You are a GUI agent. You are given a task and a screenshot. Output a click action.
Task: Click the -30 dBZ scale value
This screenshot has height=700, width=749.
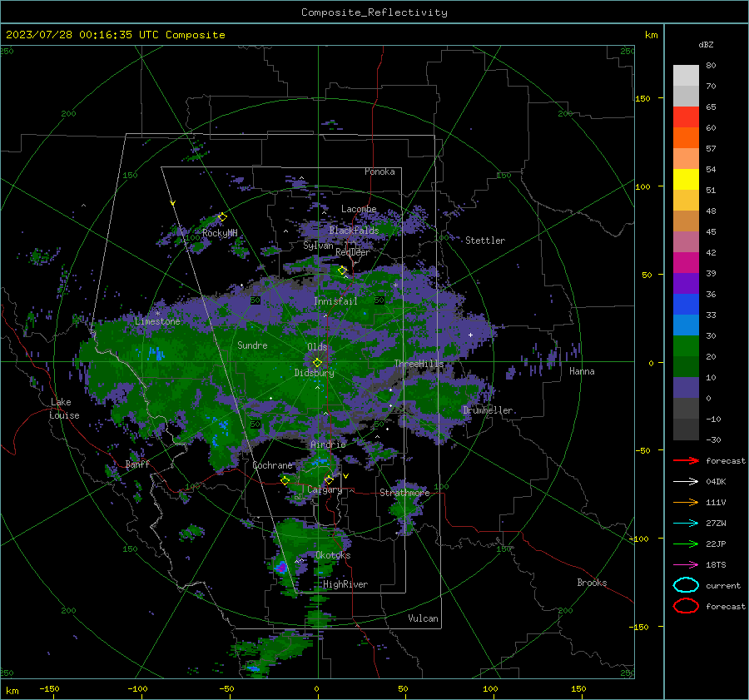coord(714,439)
